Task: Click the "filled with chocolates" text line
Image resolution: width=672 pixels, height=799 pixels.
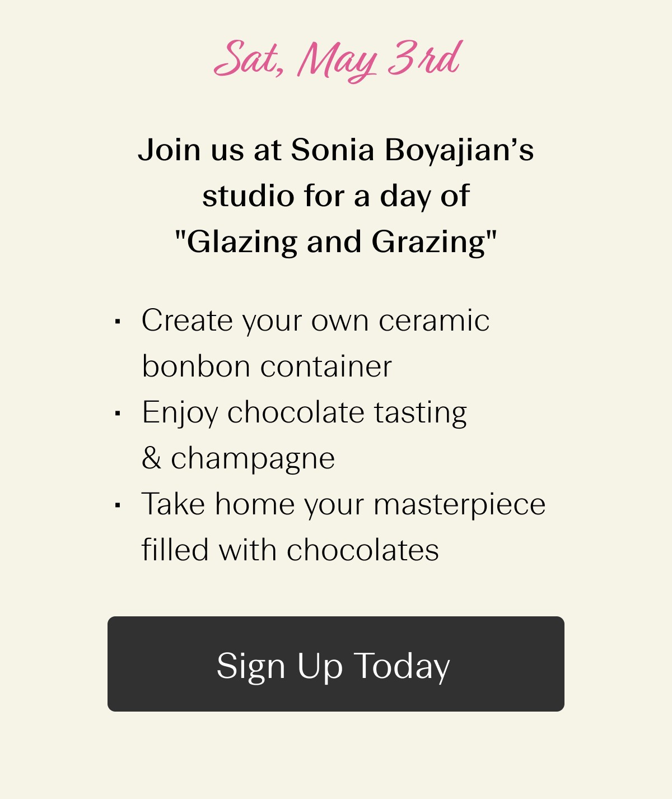Action: pyautogui.click(x=290, y=550)
